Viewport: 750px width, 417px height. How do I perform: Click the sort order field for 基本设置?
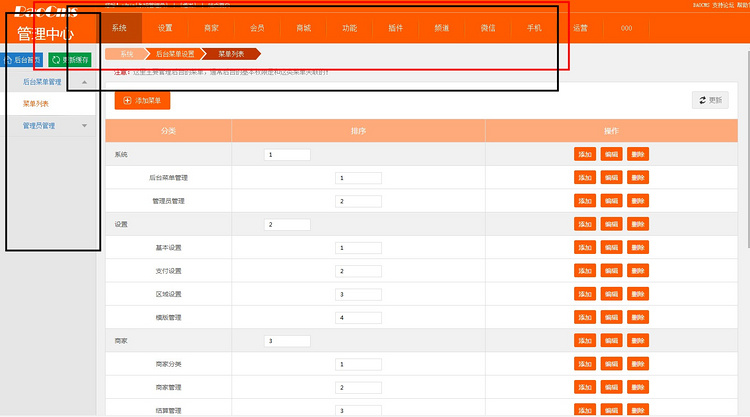tap(358, 248)
